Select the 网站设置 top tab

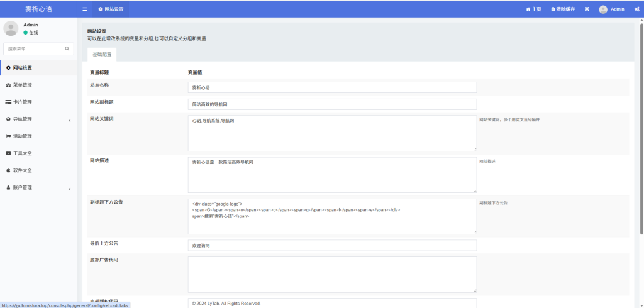pos(111,9)
